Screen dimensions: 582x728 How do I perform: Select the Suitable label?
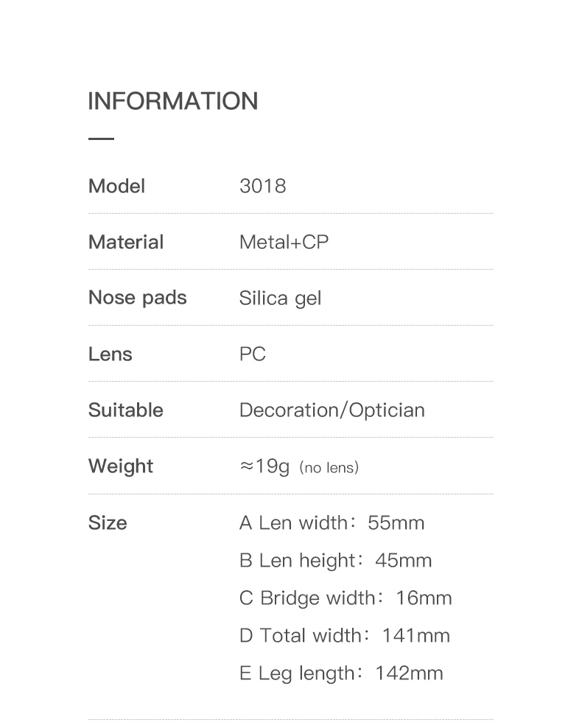(x=125, y=410)
